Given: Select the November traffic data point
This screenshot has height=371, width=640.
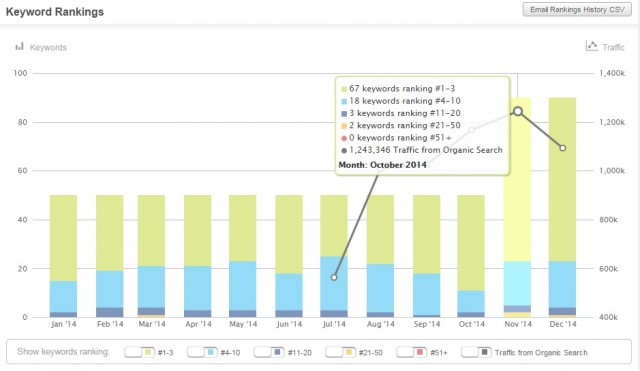Looking at the screenshot, I should [518, 111].
